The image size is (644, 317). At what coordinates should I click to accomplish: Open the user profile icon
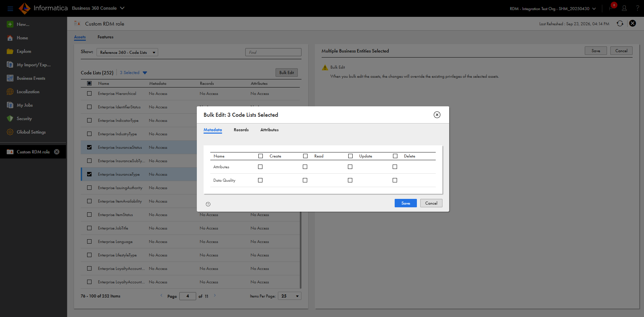coord(624,8)
